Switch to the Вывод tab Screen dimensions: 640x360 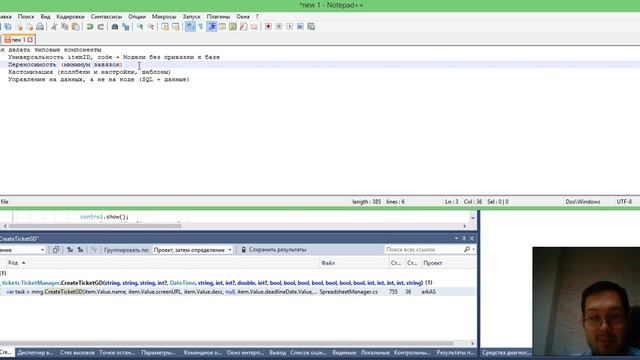point(278,353)
